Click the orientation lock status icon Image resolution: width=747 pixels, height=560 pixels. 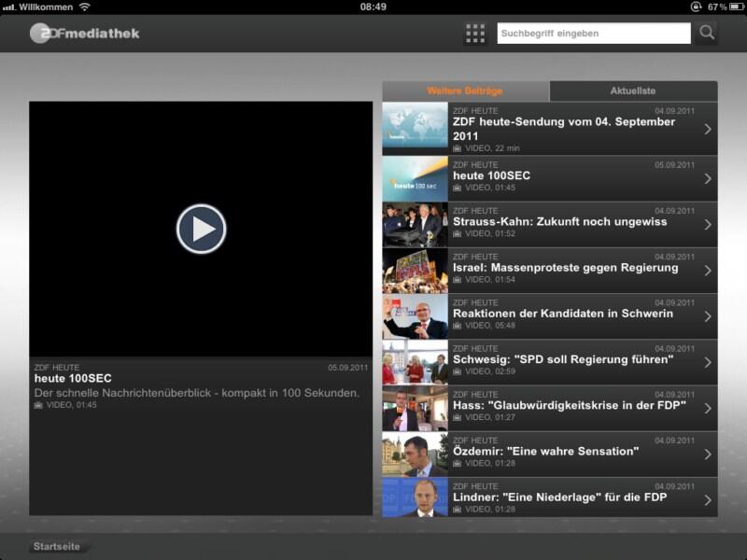[x=696, y=7]
